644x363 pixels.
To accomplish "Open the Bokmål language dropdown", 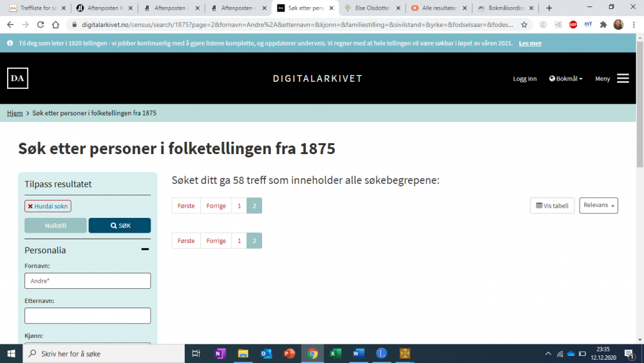I will 565,79.
